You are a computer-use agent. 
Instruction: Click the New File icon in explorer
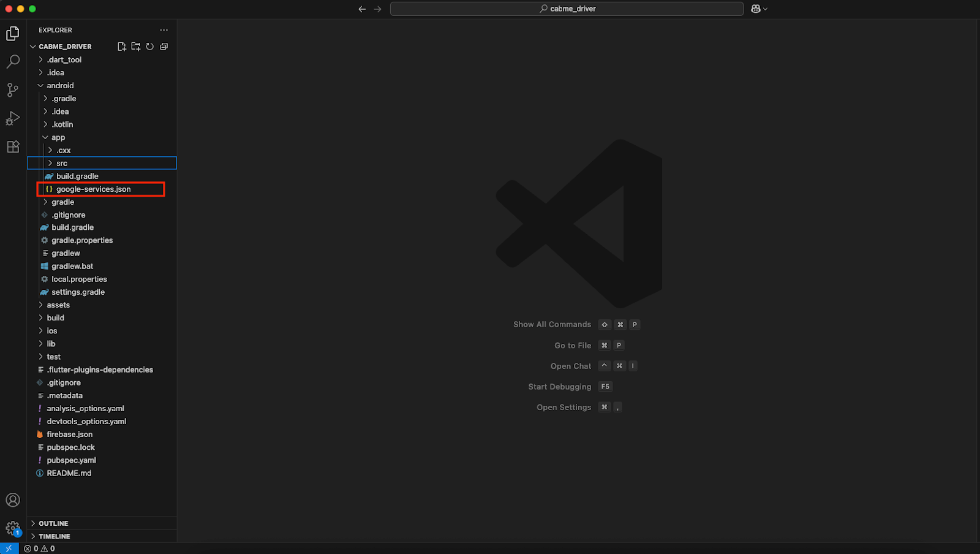click(x=121, y=47)
